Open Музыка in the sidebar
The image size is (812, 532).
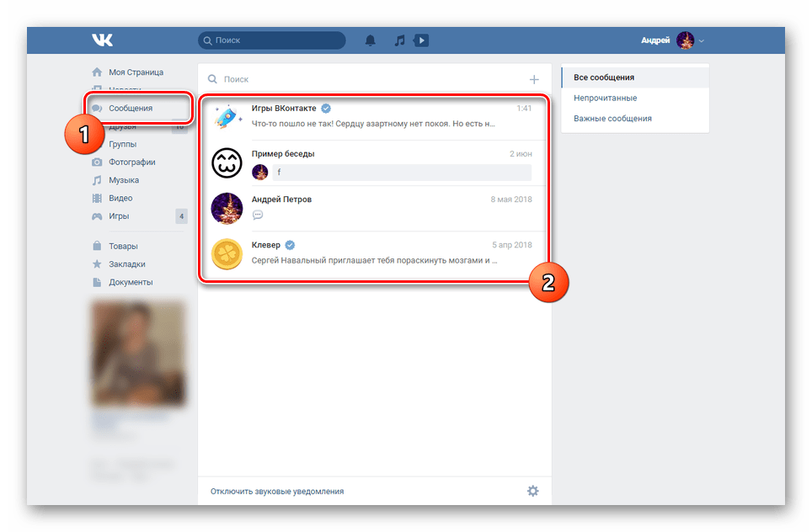(124, 180)
